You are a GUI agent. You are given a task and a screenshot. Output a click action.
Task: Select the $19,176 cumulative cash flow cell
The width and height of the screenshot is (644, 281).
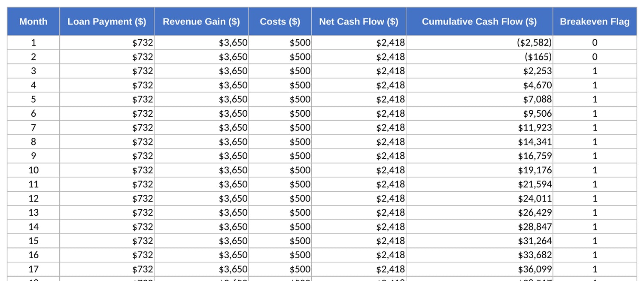tap(480, 170)
